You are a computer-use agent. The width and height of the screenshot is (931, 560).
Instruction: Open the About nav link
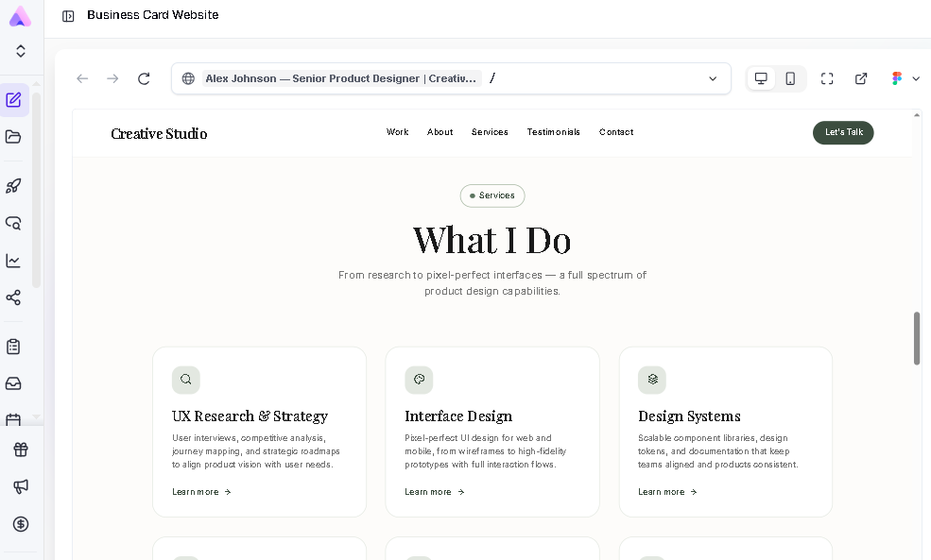click(440, 131)
